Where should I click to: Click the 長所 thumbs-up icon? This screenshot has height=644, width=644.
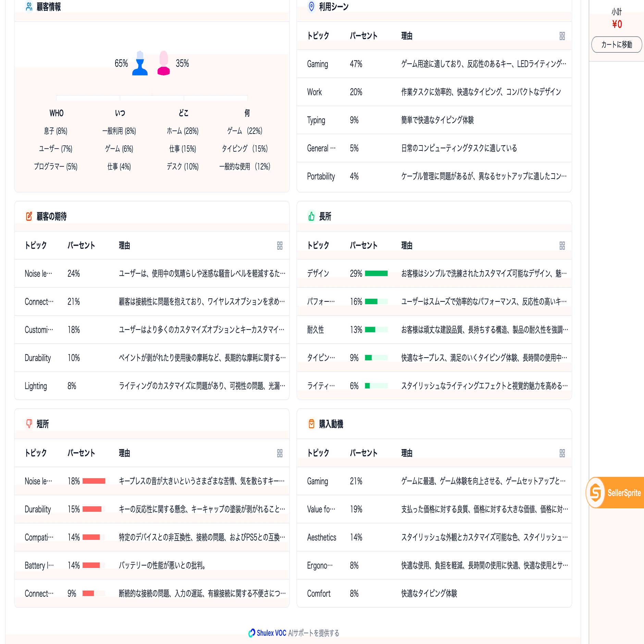[311, 216]
